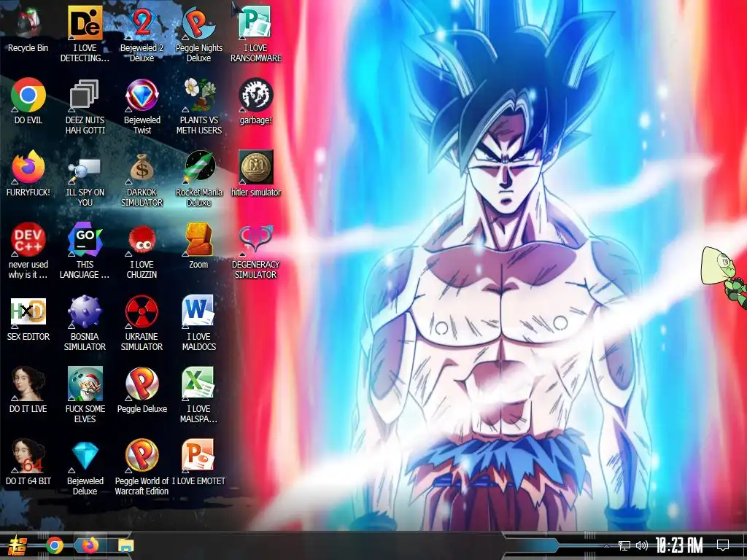
Task: Select the stacked-windows icon under Detect It Easy
Action: (85, 106)
